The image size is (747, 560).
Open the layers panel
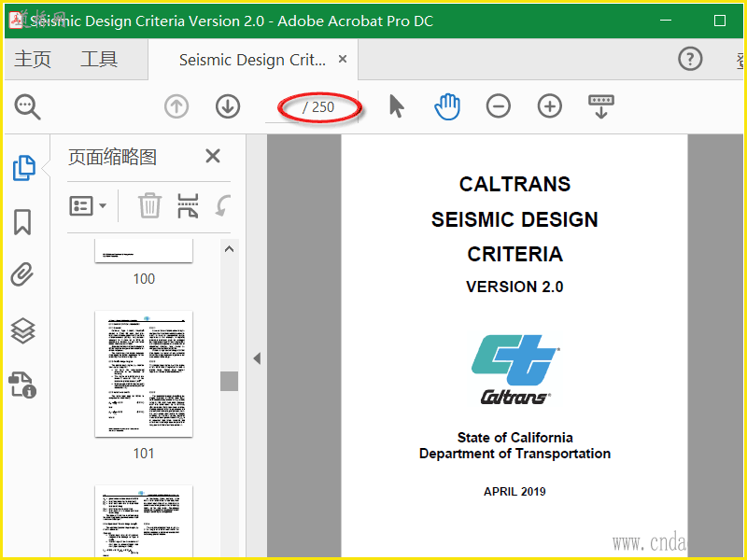[22, 330]
